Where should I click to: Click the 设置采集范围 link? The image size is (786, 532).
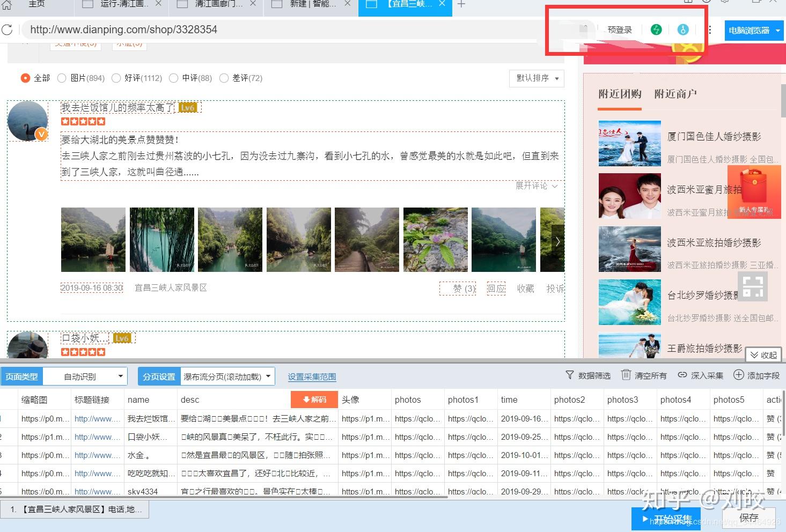tap(312, 377)
